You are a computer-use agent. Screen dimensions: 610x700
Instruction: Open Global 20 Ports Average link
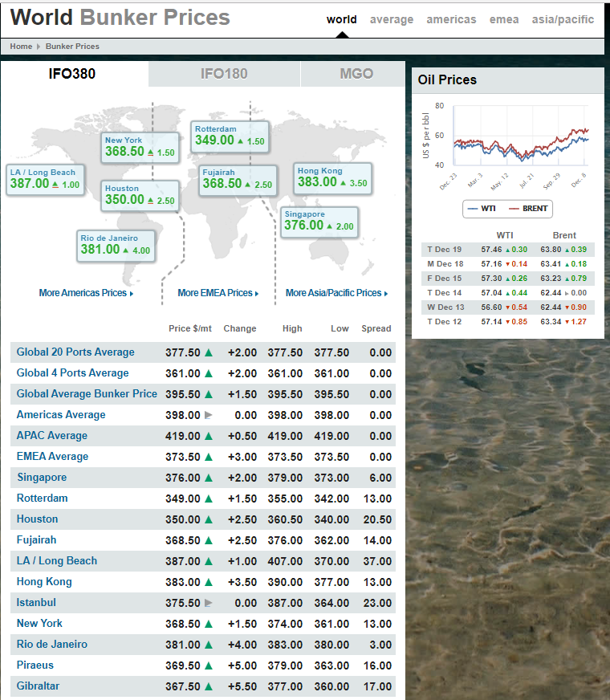point(75,352)
